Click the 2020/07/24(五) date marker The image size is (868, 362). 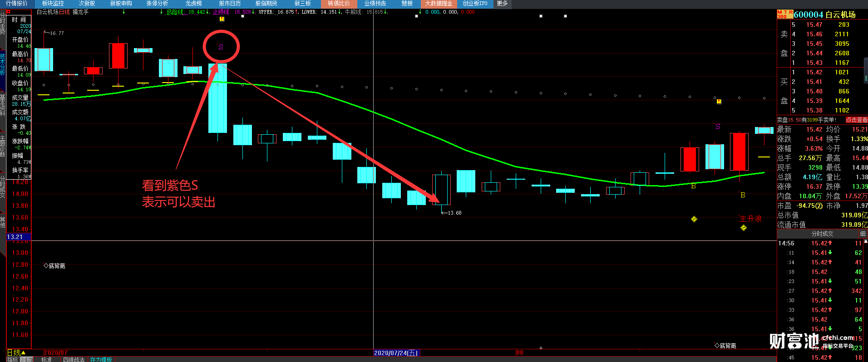(396, 352)
